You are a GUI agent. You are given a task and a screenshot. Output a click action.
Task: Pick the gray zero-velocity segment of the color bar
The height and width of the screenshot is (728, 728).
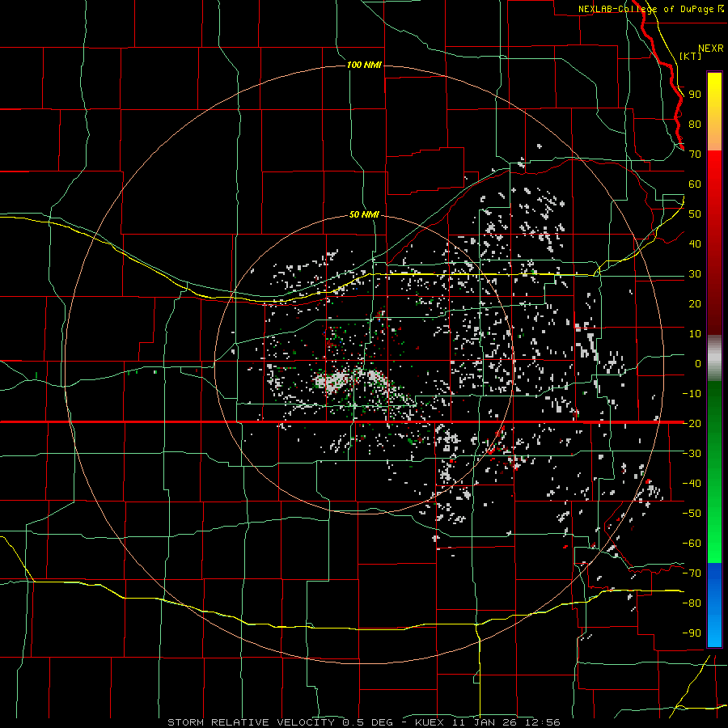(714, 358)
